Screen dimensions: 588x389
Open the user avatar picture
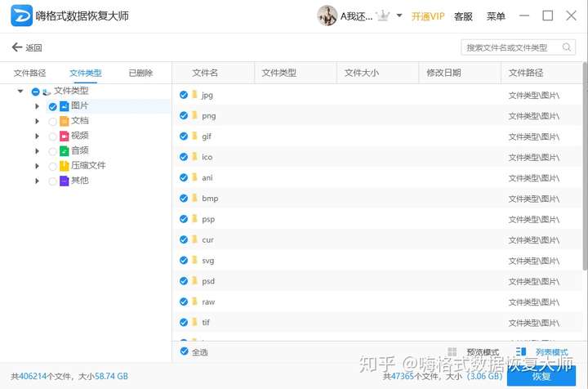click(327, 16)
